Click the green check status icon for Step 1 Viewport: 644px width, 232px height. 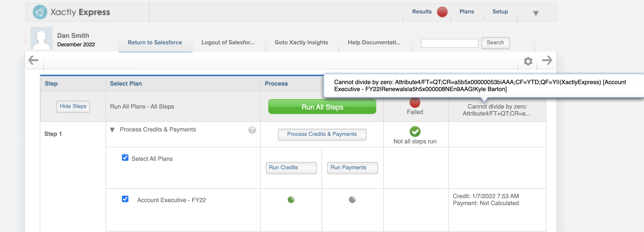415,131
